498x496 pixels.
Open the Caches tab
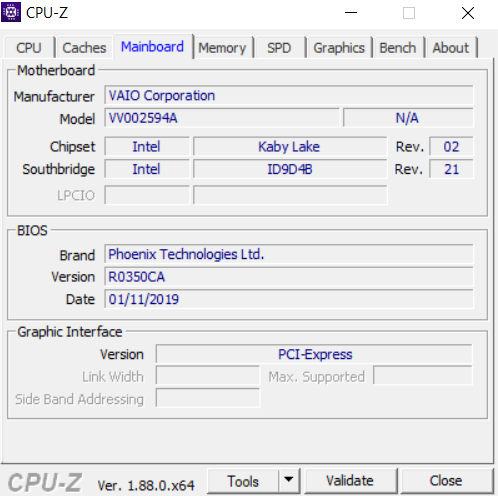point(84,48)
